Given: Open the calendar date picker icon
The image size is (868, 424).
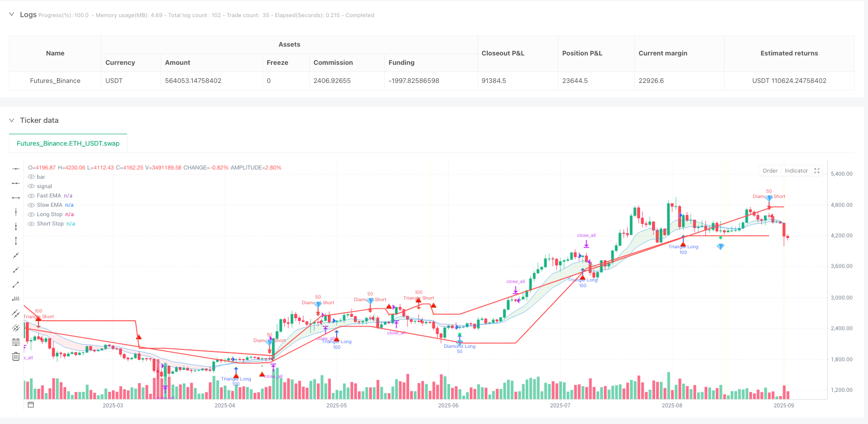Looking at the screenshot, I should (31, 405).
